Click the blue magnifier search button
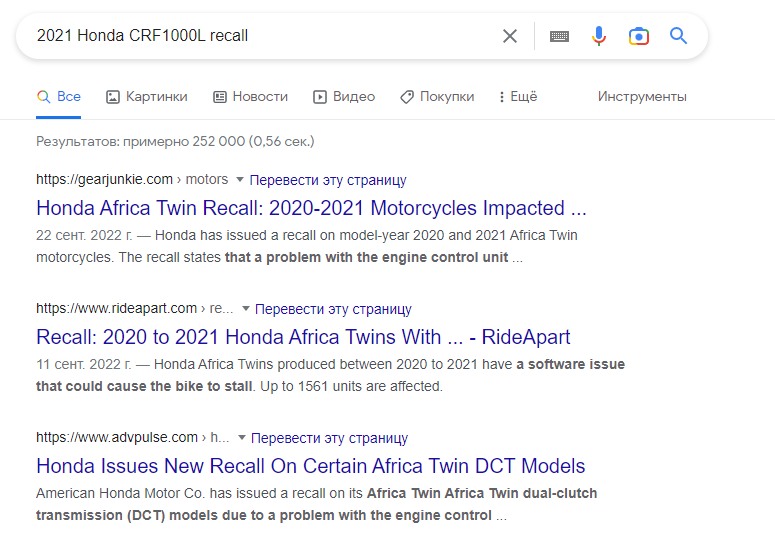 [679, 36]
